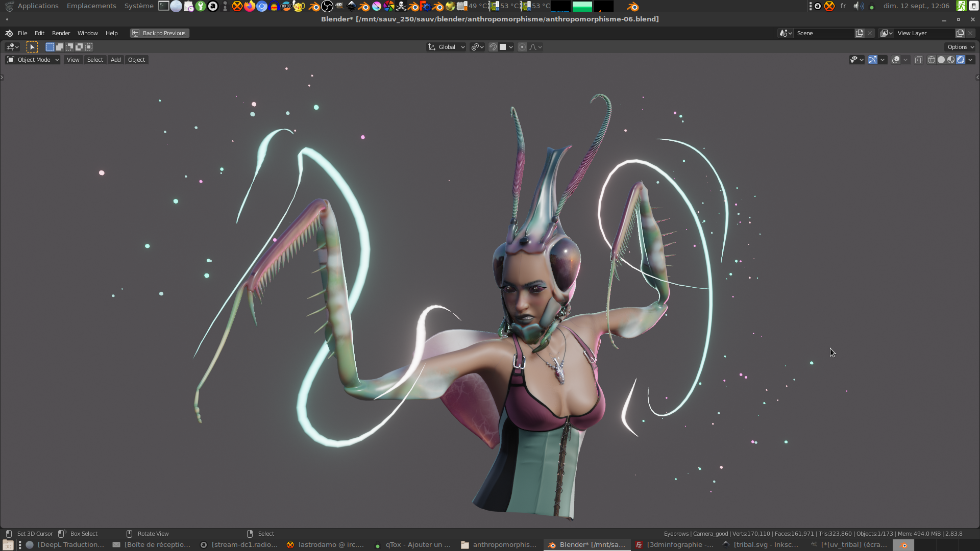
Task: Switch to DeepL Traduction taskbar window
Action: 65,545
